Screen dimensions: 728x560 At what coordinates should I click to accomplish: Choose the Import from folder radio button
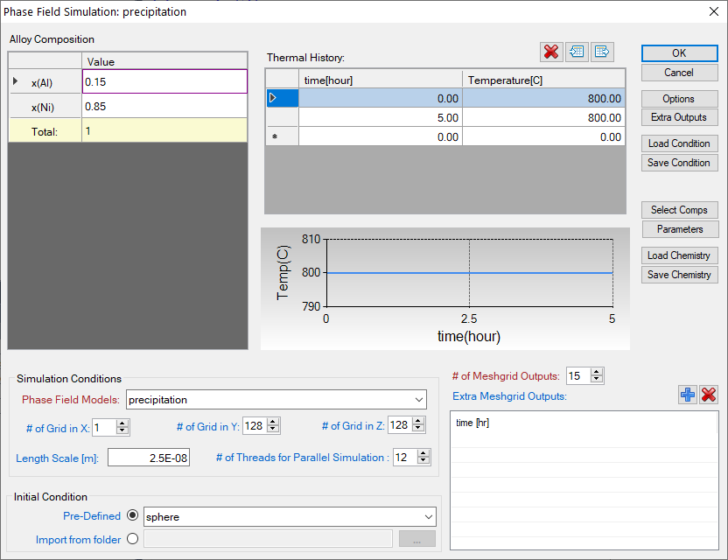point(133,539)
